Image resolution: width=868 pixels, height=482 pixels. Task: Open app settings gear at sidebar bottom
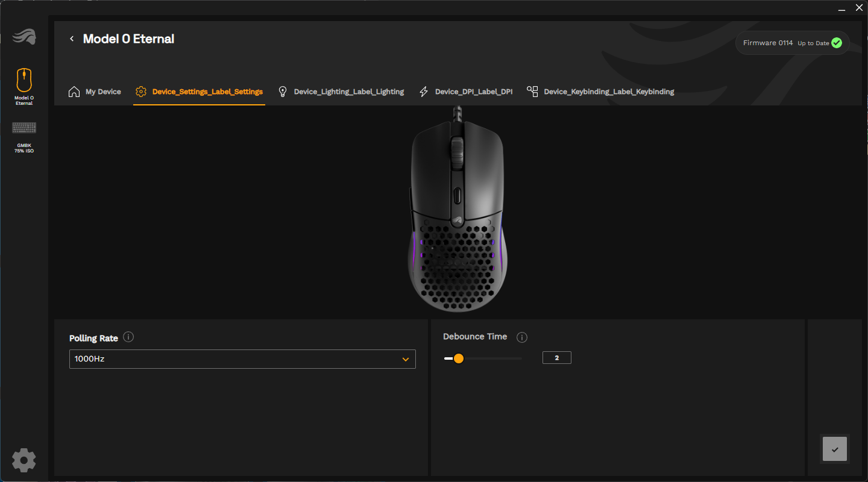tap(24, 460)
